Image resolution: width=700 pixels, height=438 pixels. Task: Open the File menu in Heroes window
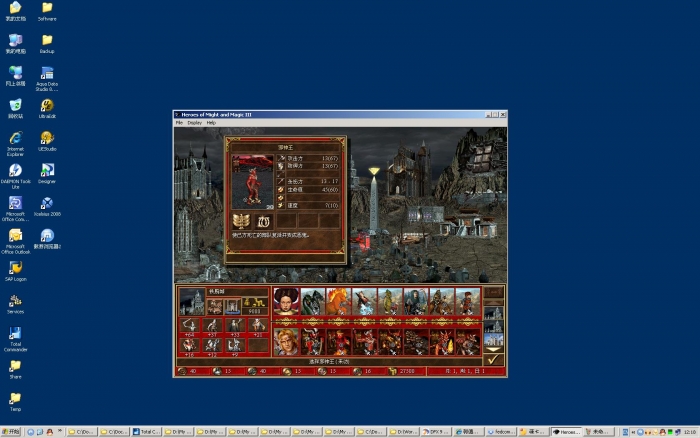pos(179,123)
